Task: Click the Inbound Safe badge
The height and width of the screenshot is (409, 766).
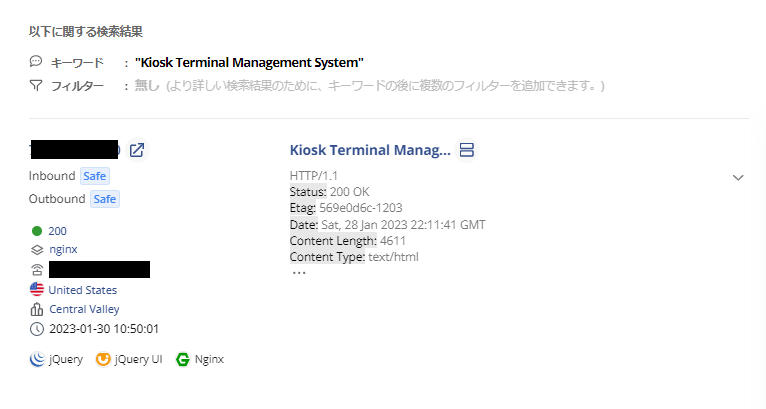Action: (x=95, y=176)
